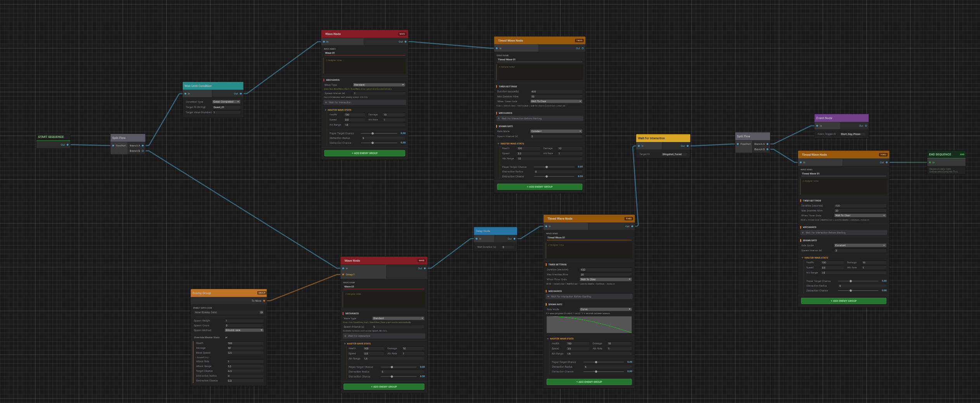Click Branch B port on Split Flow near Event Node

pos(767,149)
